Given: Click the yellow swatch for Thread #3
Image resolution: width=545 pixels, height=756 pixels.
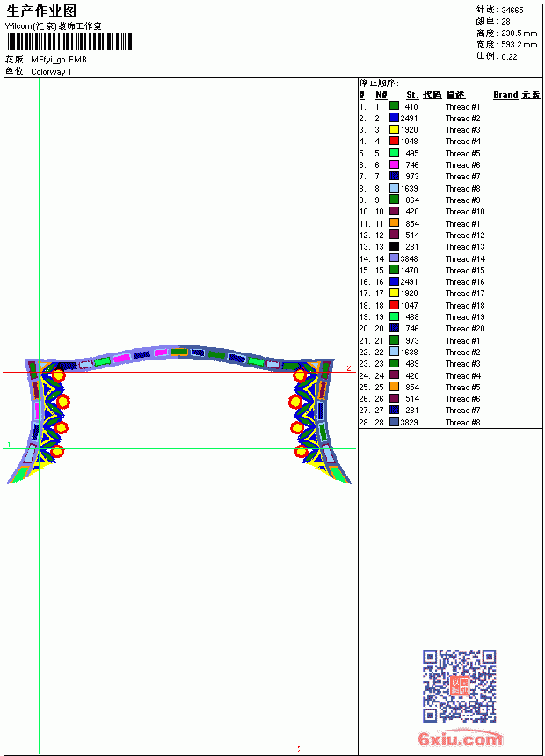Looking at the screenshot, I should click(394, 129).
